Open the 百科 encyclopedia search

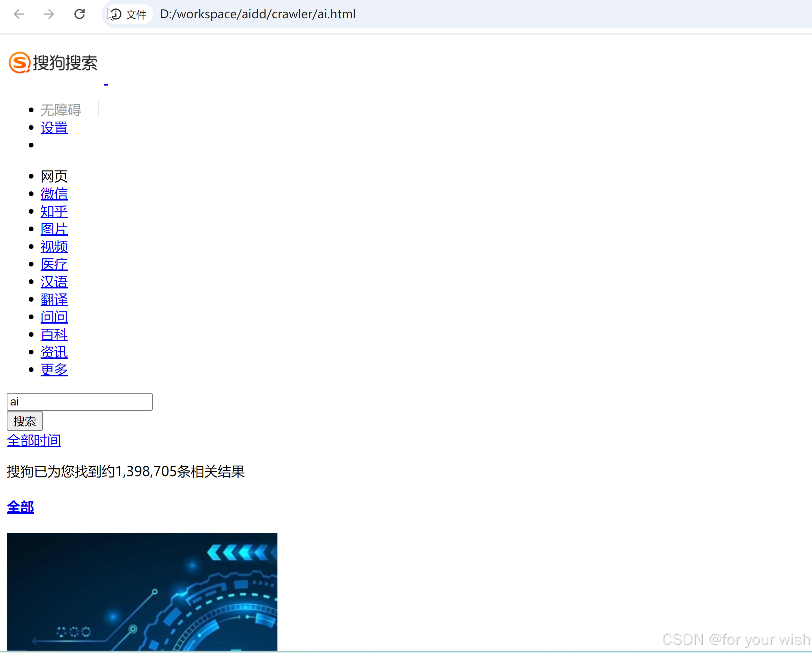tap(54, 334)
